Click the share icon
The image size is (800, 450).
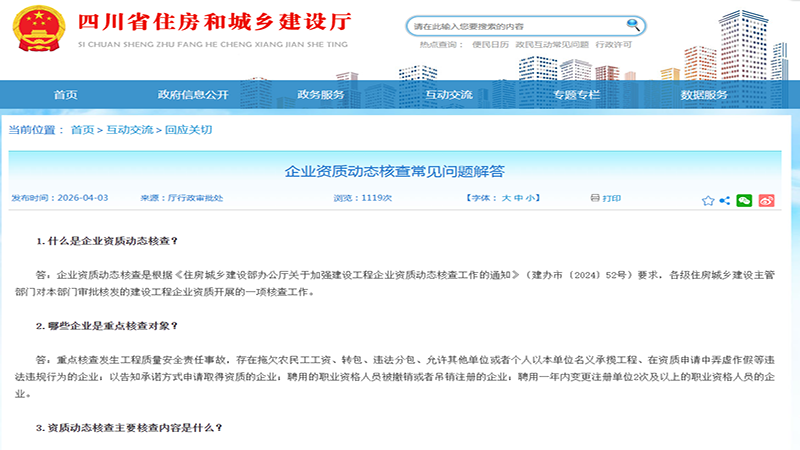point(725,200)
